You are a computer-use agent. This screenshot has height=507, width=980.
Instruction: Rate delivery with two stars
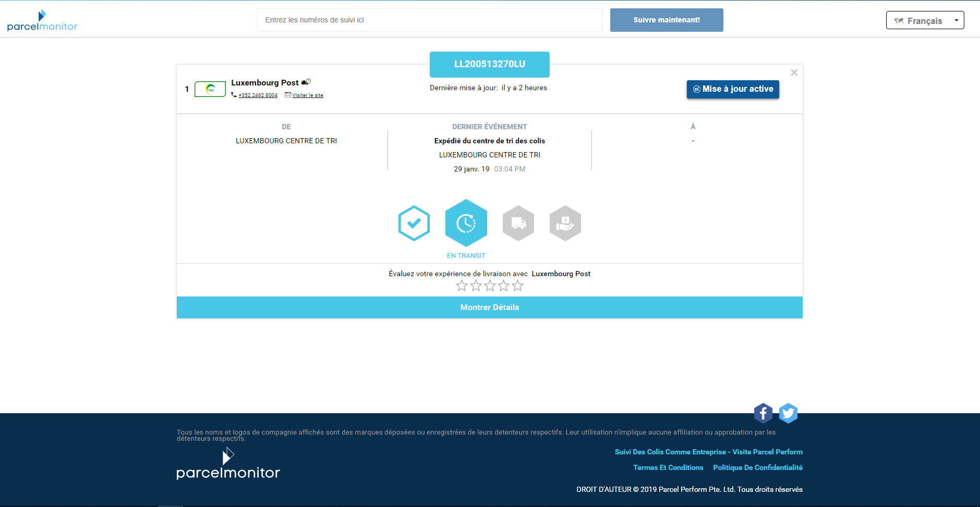pyautogui.click(x=476, y=286)
